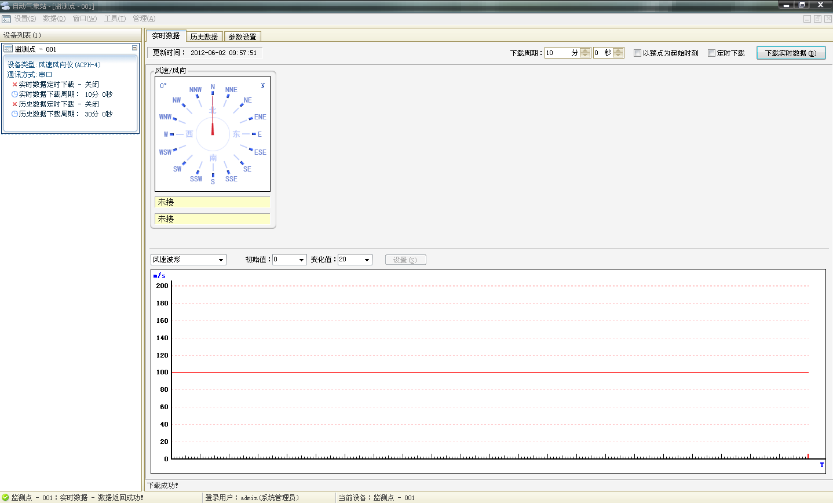The width and height of the screenshot is (833, 503).
Task: Click the green status icon in status bar
Action: point(6,497)
